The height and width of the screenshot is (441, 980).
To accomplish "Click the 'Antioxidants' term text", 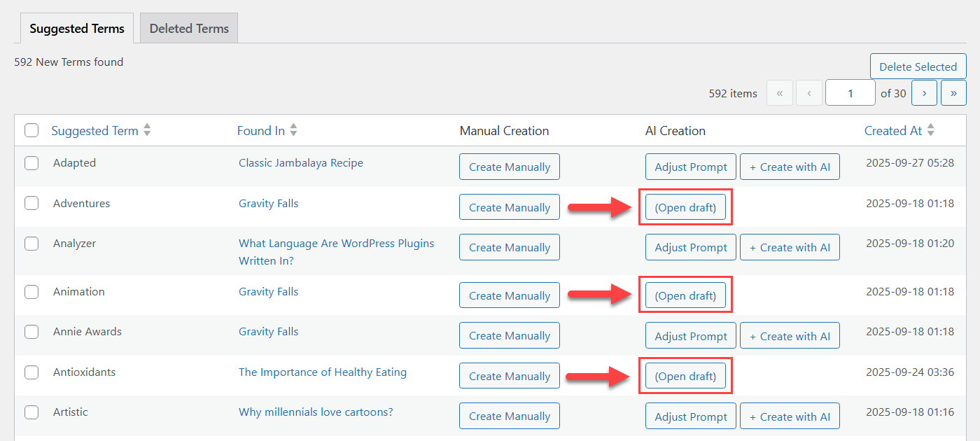I will click(84, 372).
